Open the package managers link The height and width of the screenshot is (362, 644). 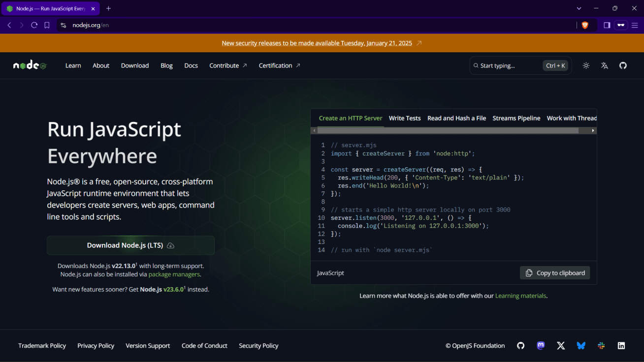click(x=174, y=274)
